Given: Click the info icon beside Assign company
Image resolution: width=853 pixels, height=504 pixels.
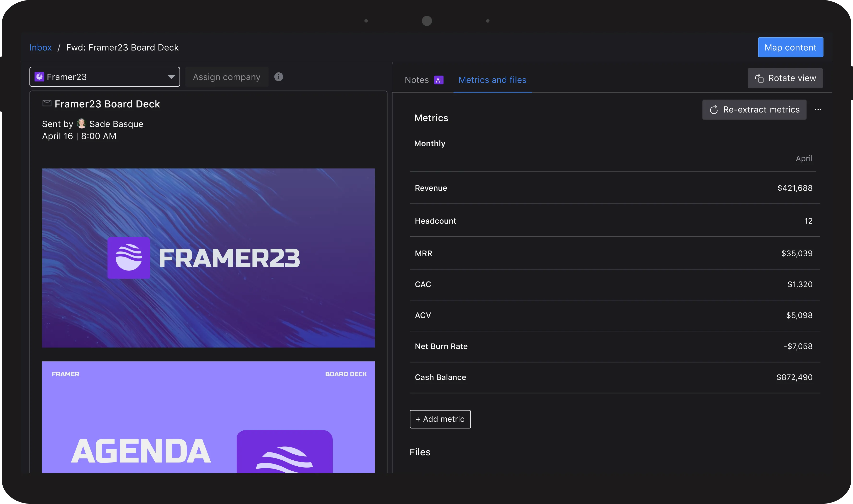Looking at the screenshot, I should [x=278, y=77].
